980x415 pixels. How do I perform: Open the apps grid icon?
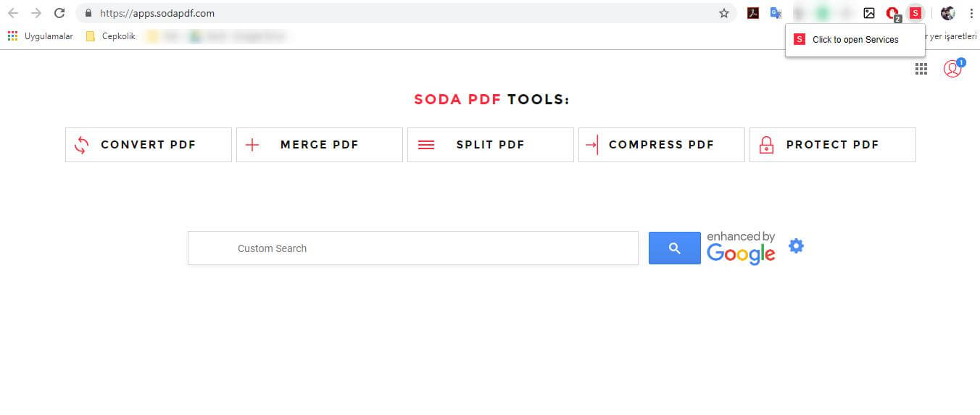click(x=921, y=69)
